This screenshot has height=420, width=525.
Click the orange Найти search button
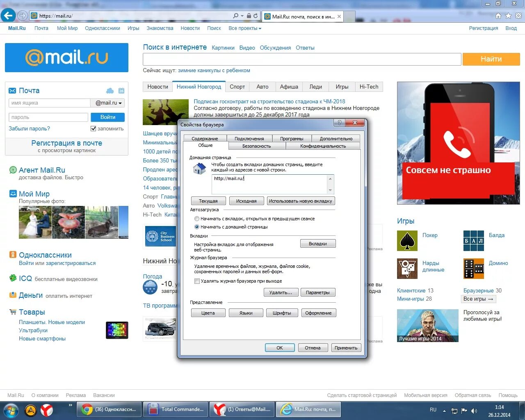[491, 59]
